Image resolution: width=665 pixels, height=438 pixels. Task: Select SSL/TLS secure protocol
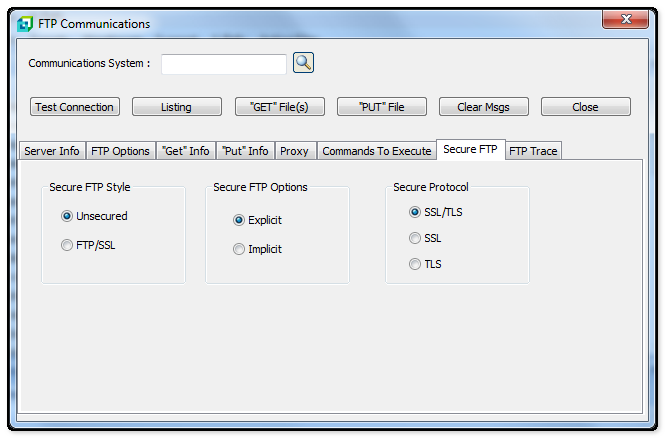point(415,212)
